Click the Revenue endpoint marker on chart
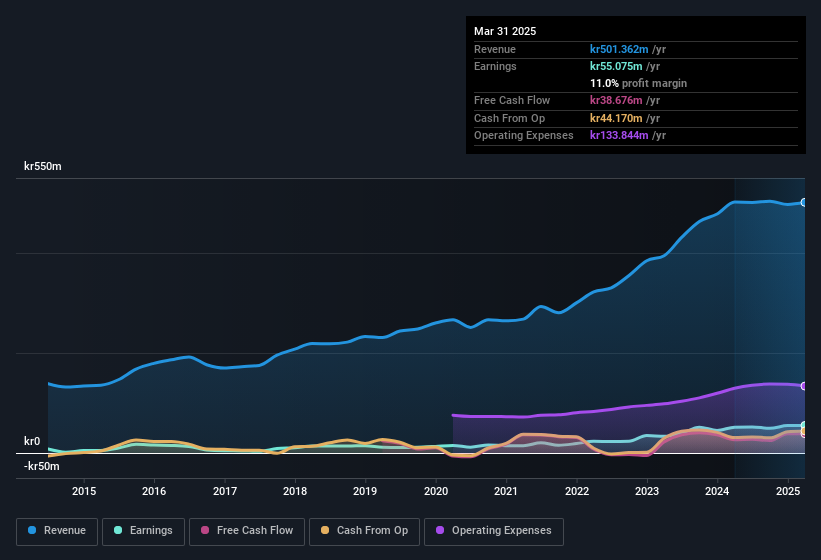 (x=804, y=203)
